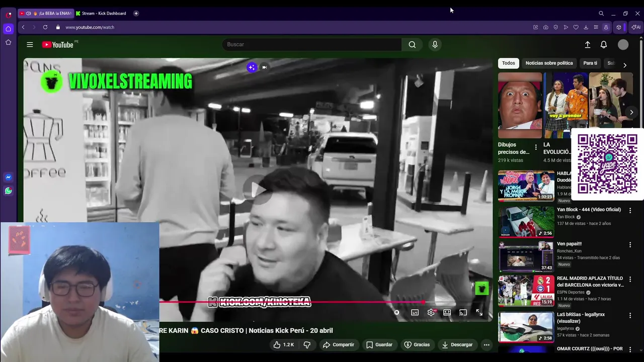This screenshot has width=644, height=362.
Task: Open the browser snapshot camera tool
Action: [545, 27]
